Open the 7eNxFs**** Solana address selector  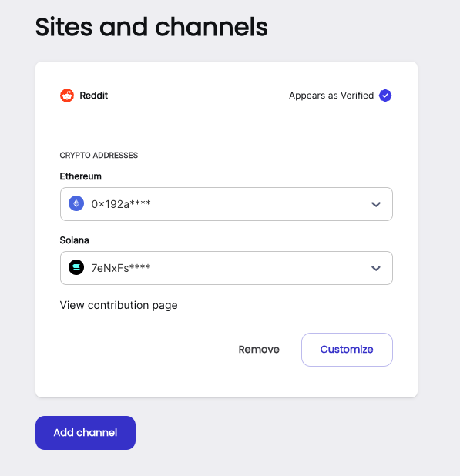click(x=227, y=268)
